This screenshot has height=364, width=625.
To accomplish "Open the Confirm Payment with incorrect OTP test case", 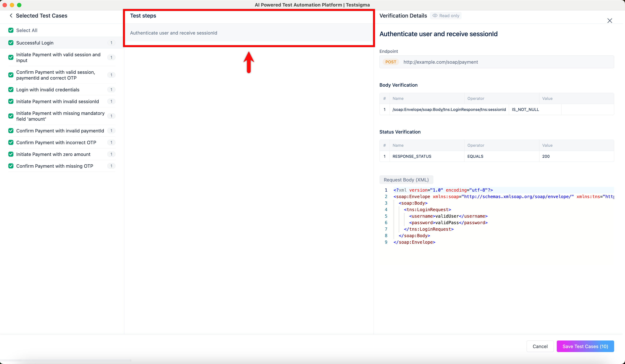I will [56, 143].
